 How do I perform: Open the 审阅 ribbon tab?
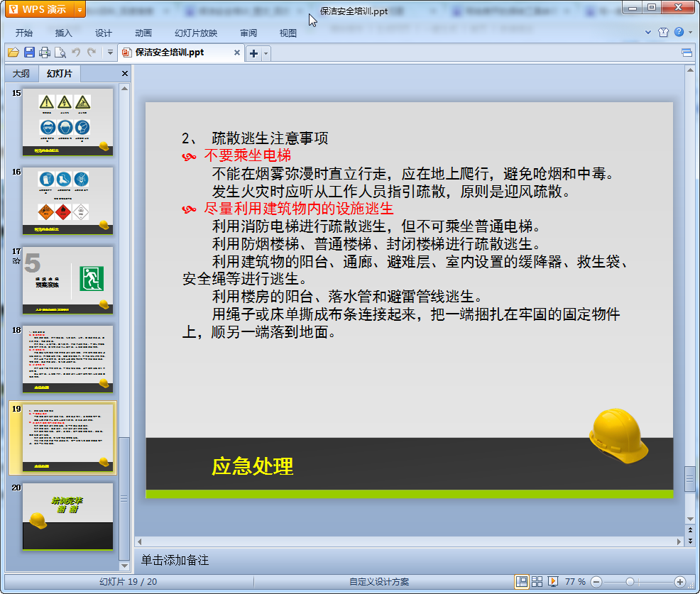point(248,33)
